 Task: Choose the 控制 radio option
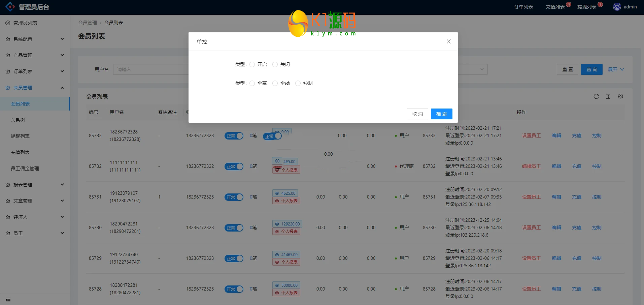(x=298, y=83)
